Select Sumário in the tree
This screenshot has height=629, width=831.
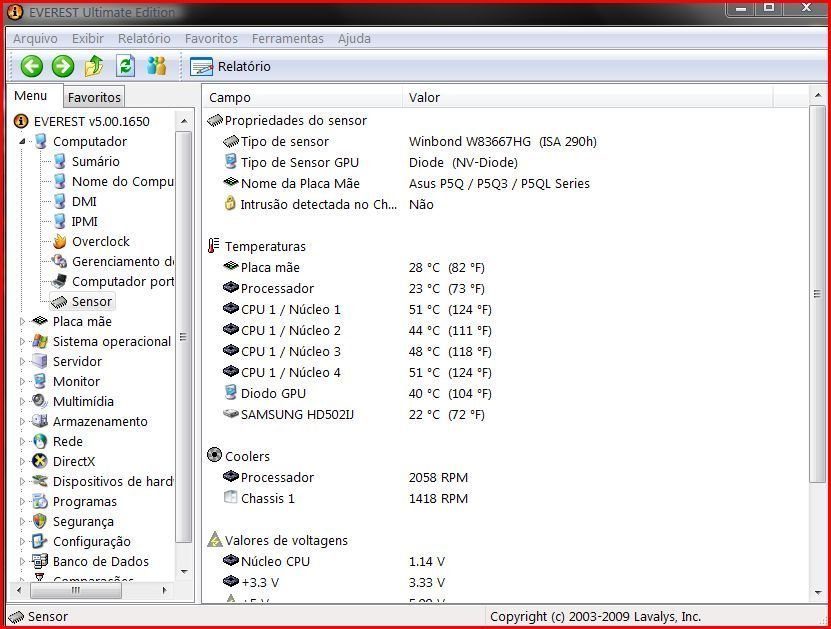click(96, 162)
